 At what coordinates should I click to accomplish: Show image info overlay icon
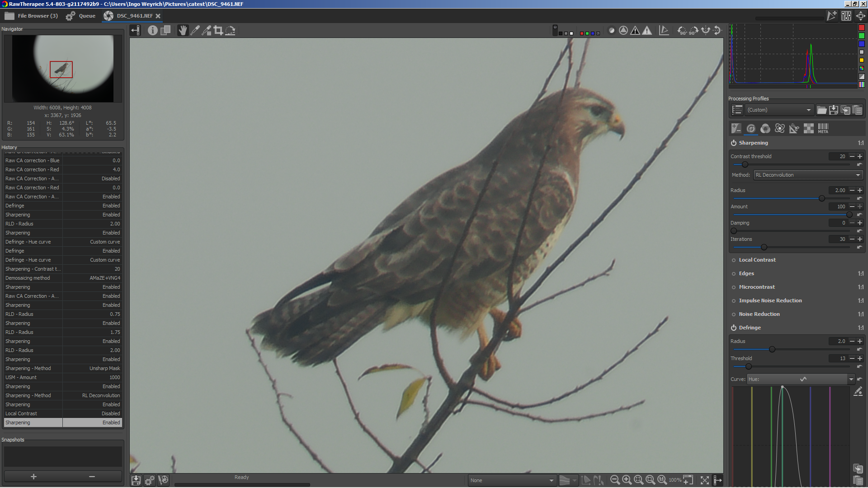click(x=153, y=30)
